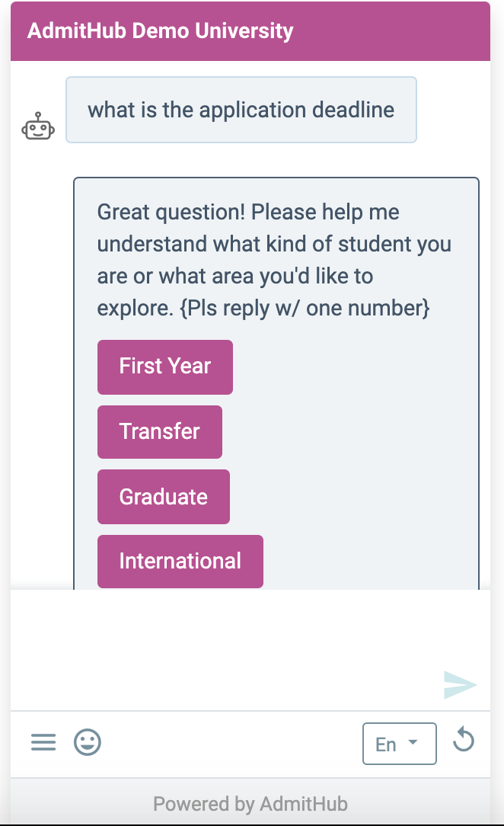Click the empty pink header area beside the title
Screen dimensions: 504x826
tap(392, 30)
